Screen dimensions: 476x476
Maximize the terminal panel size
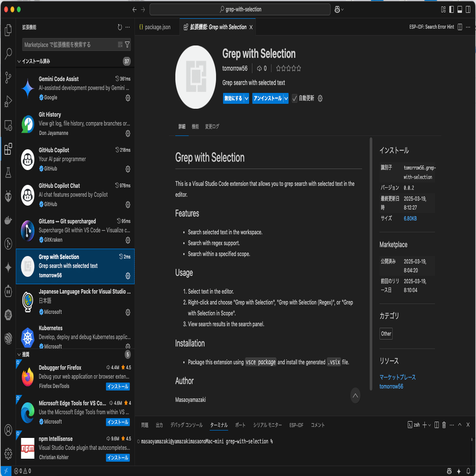pos(460,425)
